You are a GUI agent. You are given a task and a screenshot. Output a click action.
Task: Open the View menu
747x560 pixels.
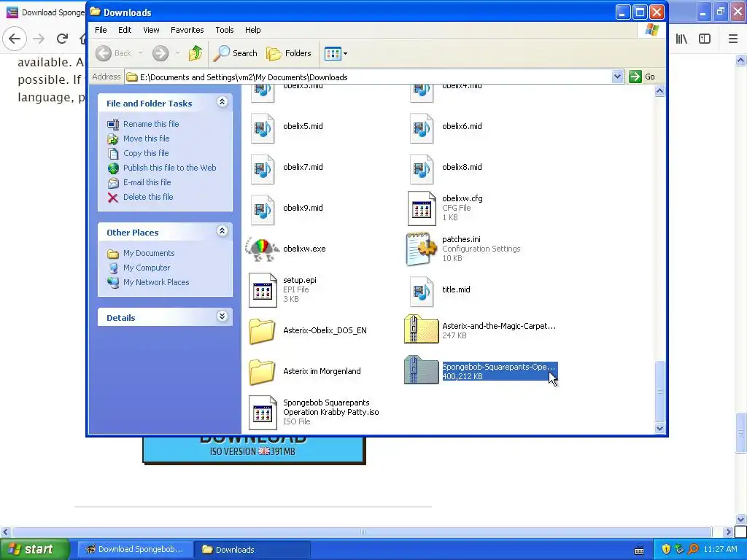tap(151, 30)
